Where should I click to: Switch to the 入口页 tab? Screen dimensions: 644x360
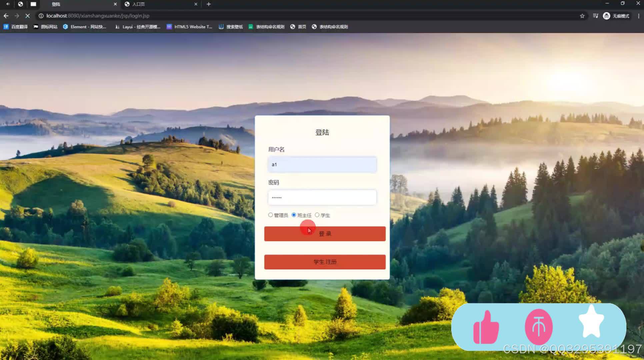pyautogui.click(x=161, y=4)
